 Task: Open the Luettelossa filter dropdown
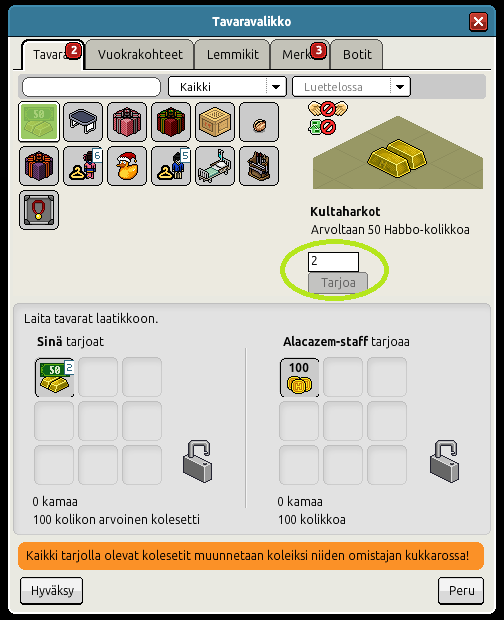click(351, 87)
